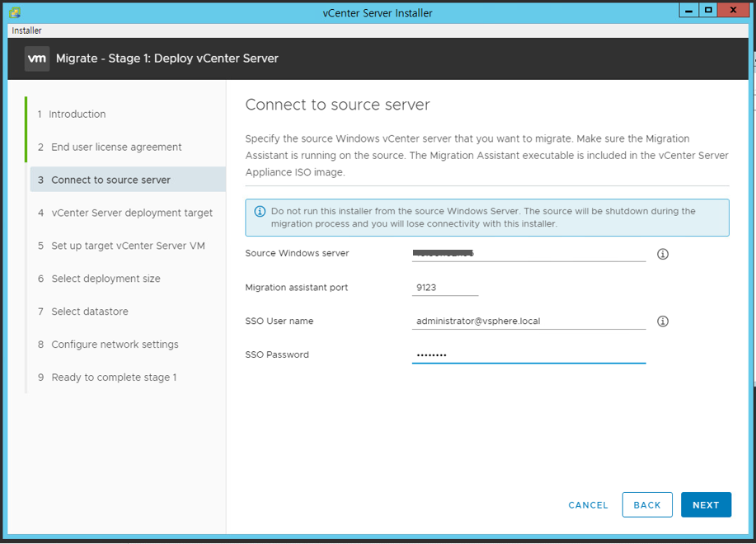Focus the SSO Password field

pyautogui.click(x=529, y=354)
